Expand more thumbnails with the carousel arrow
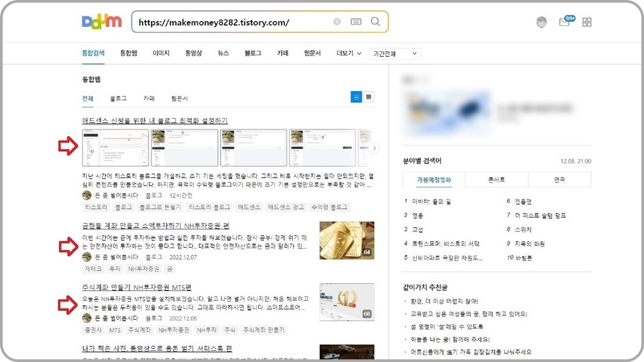 375,148
